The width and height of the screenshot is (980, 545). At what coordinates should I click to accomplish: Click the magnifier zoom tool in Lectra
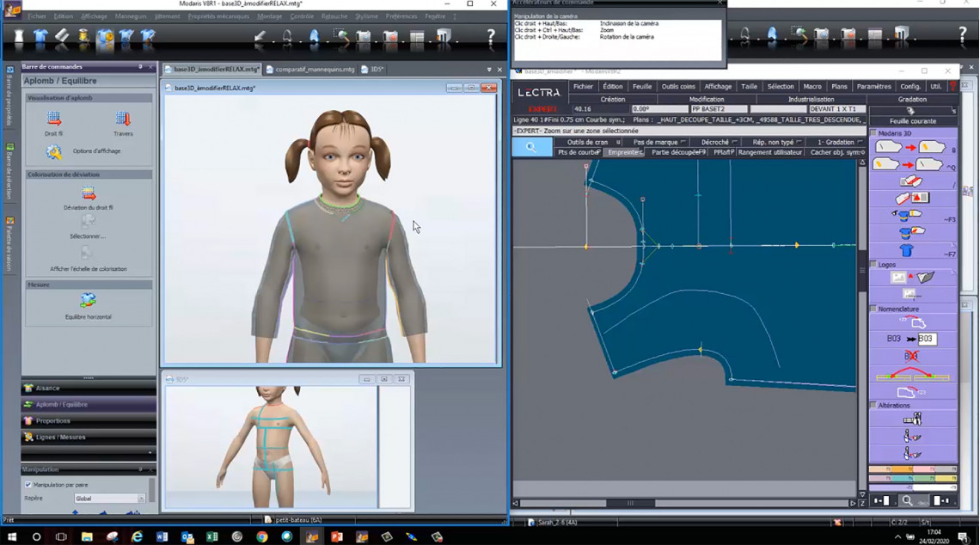pyautogui.click(x=531, y=147)
